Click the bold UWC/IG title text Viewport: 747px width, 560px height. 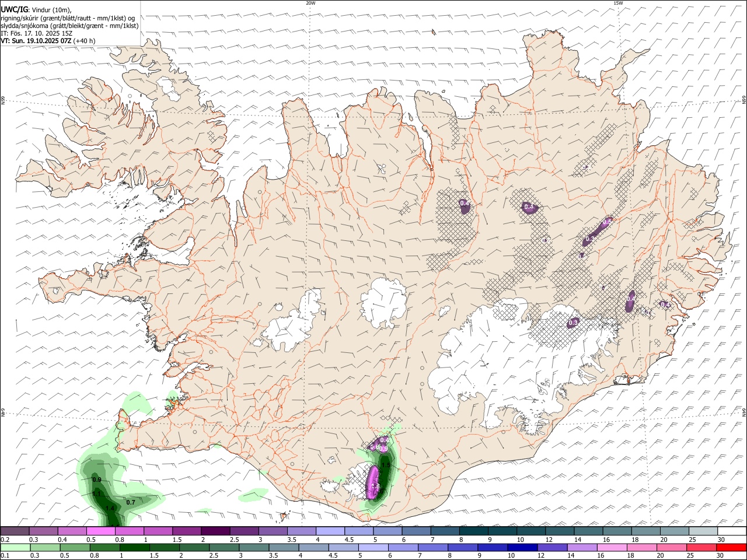[14, 10]
